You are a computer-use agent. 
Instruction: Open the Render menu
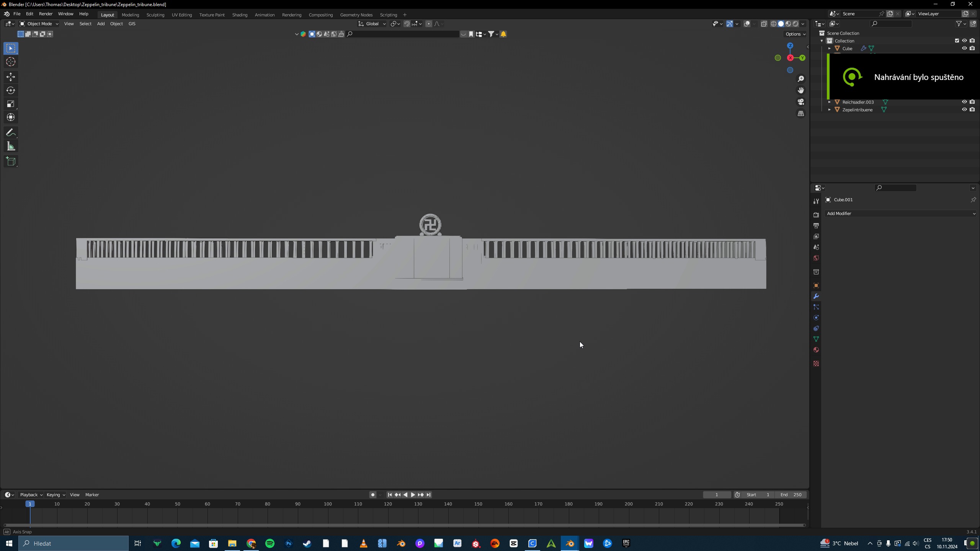tap(46, 14)
